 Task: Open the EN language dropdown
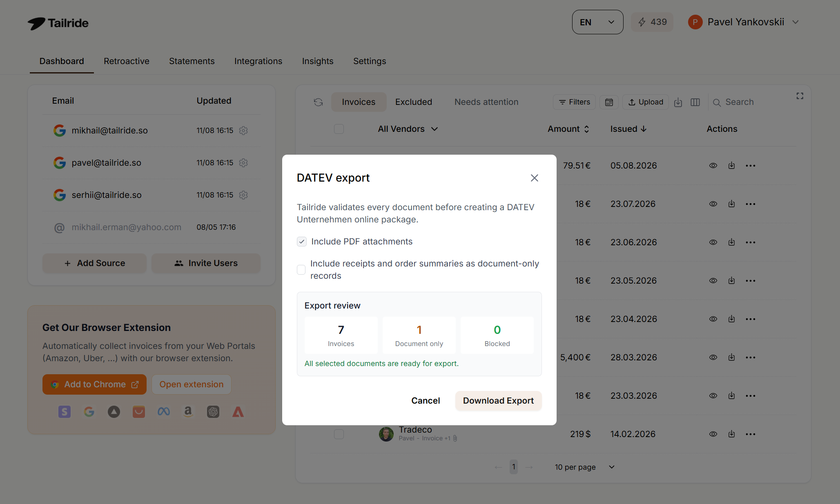(597, 22)
